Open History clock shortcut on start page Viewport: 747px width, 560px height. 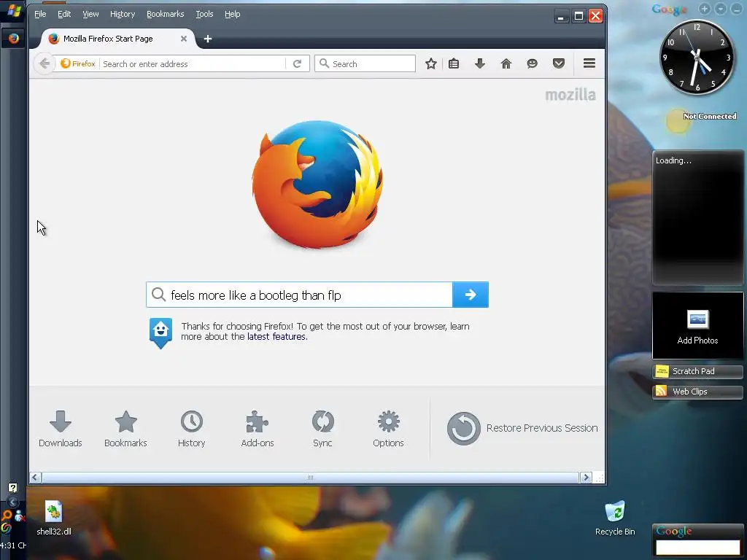(x=192, y=429)
